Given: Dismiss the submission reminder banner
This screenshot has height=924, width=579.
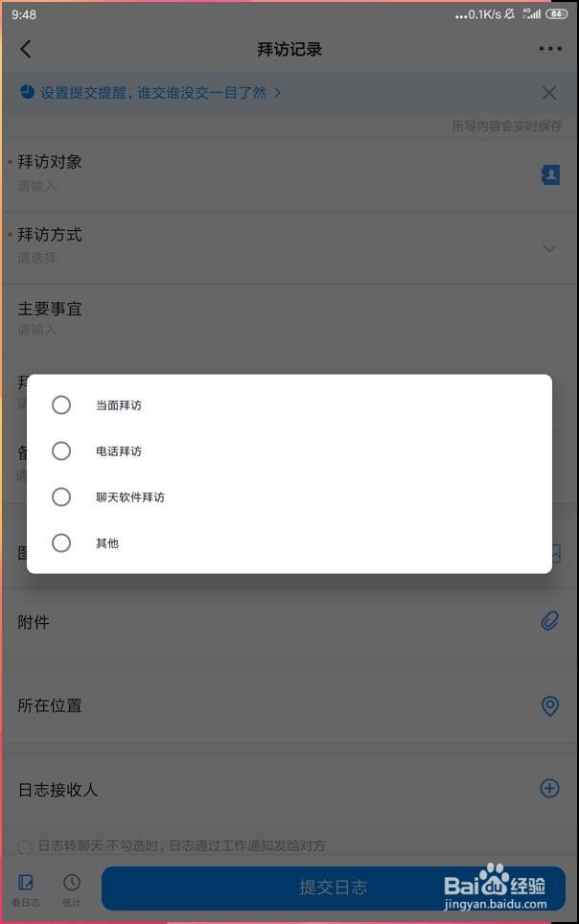Looking at the screenshot, I should click(549, 93).
